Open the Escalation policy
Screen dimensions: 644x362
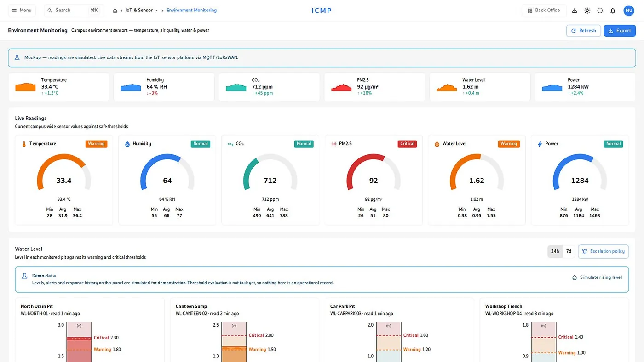coord(603,251)
